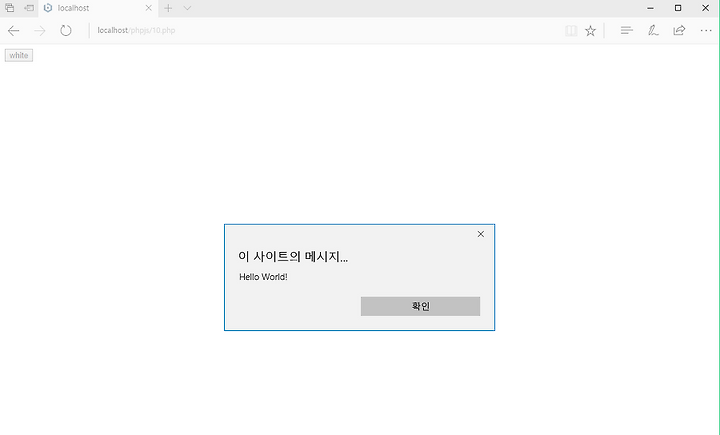
Task: Add page to favorites with star
Action: point(590,31)
